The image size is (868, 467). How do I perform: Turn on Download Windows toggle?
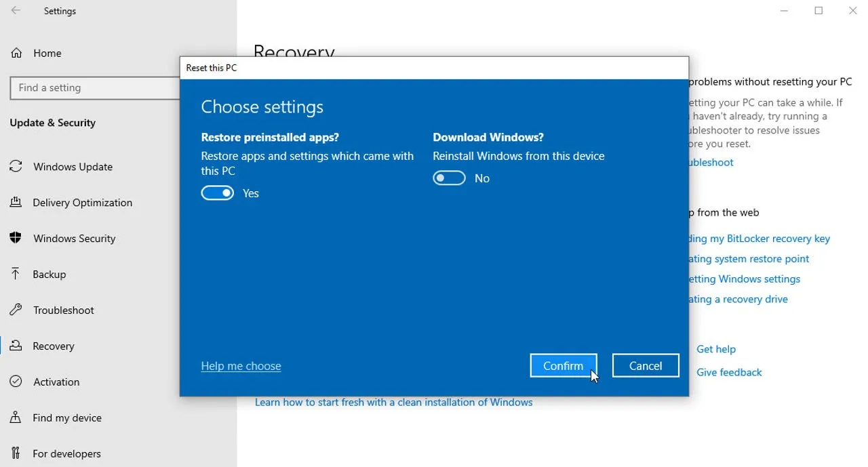[450, 178]
